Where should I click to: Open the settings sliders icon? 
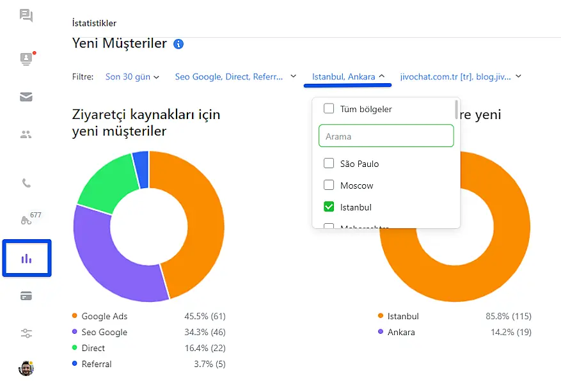tap(26, 333)
